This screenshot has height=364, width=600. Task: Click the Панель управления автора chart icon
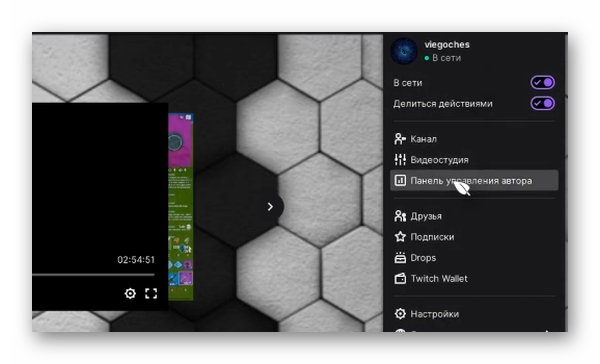pyautogui.click(x=400, y=180)
